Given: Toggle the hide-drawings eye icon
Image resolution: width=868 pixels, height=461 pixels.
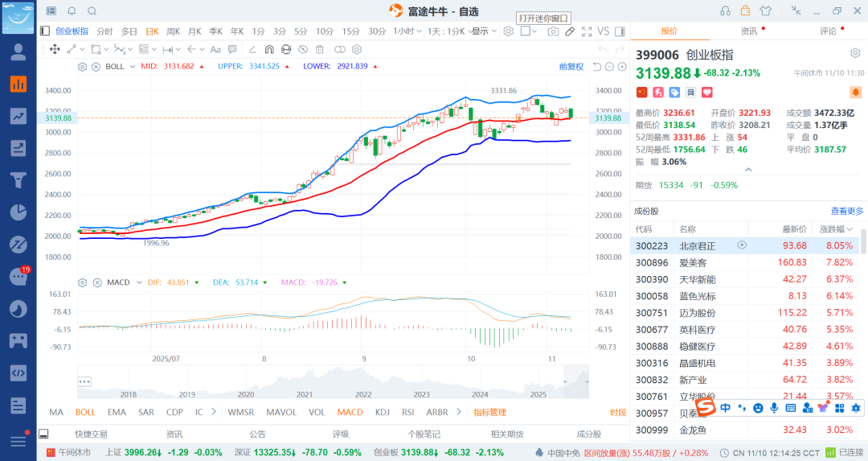Looking at the screenshot, I should pos(303,50).
